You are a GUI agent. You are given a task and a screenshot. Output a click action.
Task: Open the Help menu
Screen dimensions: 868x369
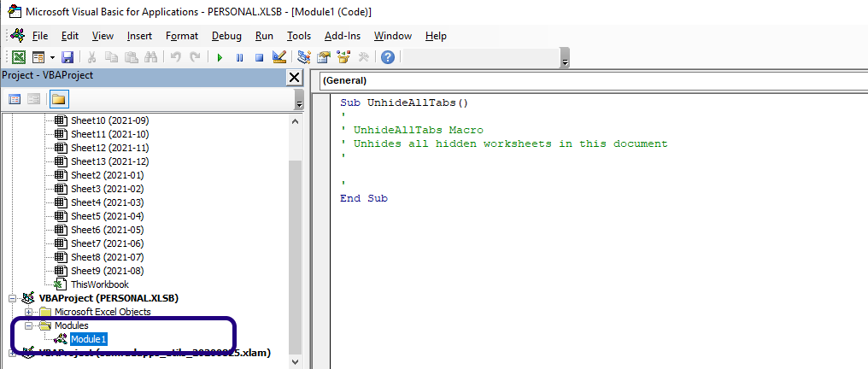[x=436, y=36]
